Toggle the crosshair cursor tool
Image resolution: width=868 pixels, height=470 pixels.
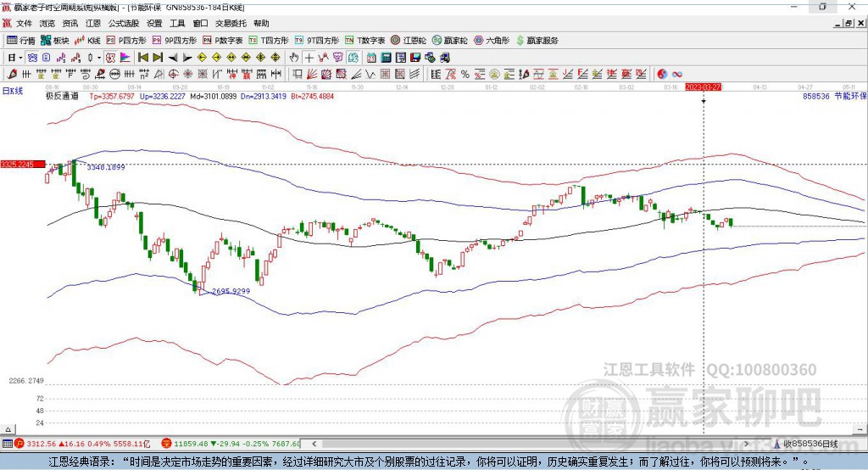309,58
